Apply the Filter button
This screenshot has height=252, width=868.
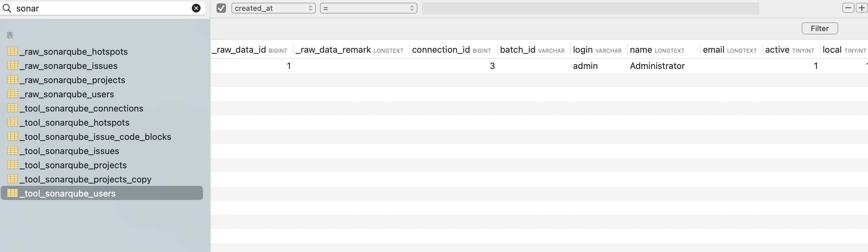click(x=820, y=28)
